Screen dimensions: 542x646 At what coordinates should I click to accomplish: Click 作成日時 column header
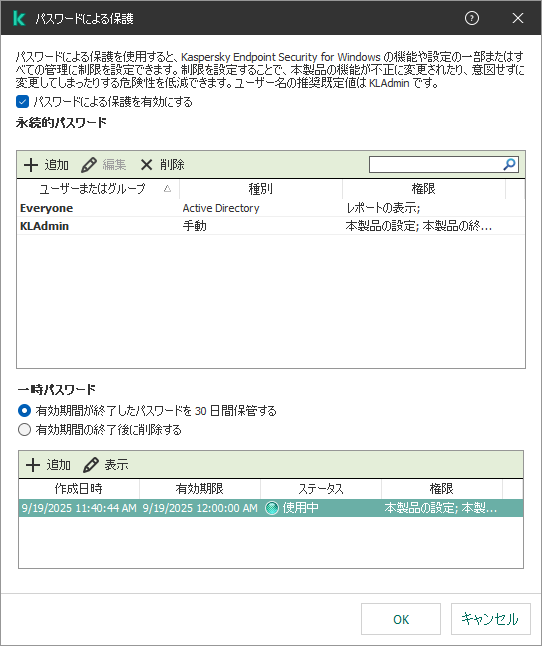pyautogui.click(x=79, y=489)
